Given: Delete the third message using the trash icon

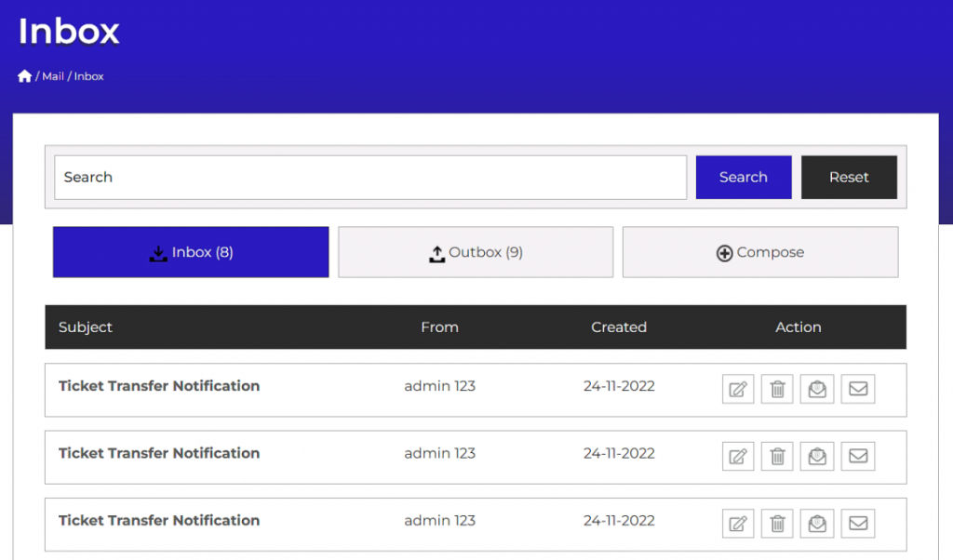Looking at the screenshot, I should click(x=777, y=523).
